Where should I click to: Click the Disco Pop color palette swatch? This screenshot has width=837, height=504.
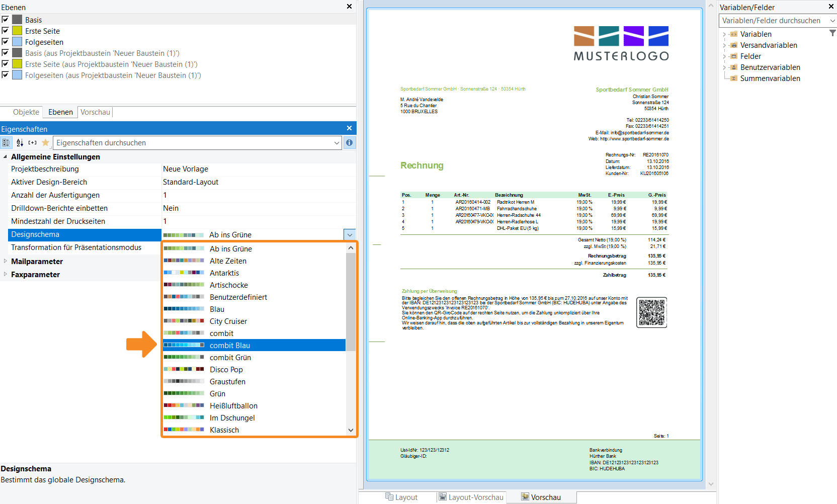click(x=184, y=370)
